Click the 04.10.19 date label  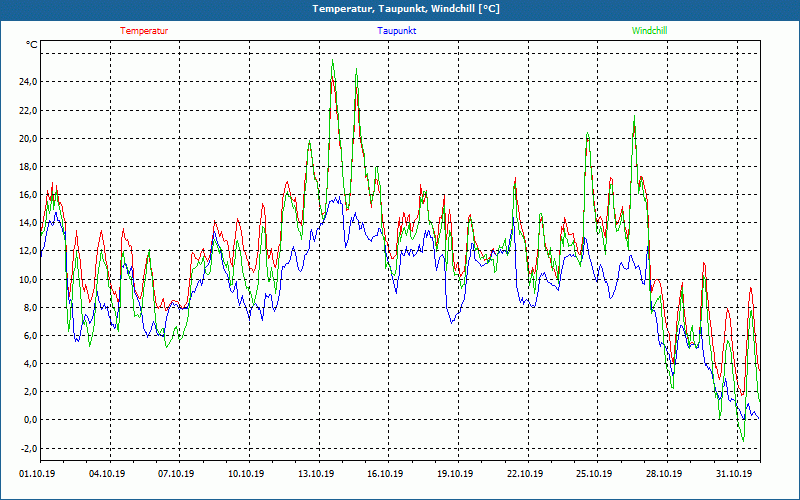pyautogui.click(x=107, y=473)
